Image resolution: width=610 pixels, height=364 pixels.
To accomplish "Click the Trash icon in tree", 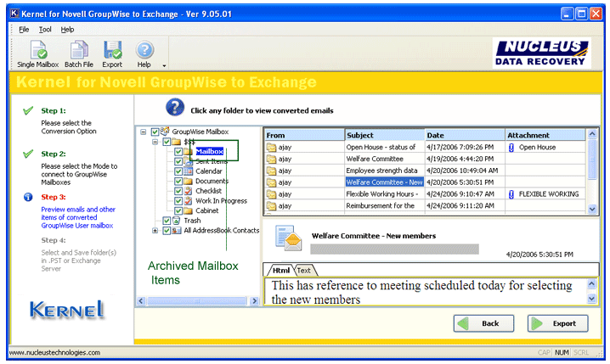I will coord(176,221).
